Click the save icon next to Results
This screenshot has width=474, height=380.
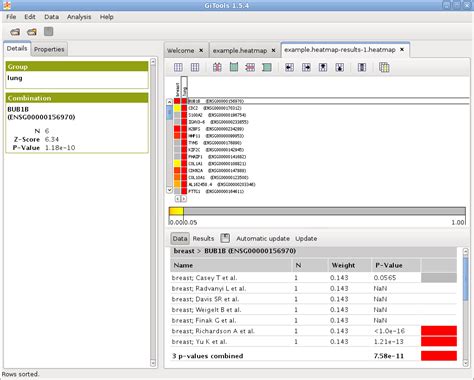[x=225, y=238]
